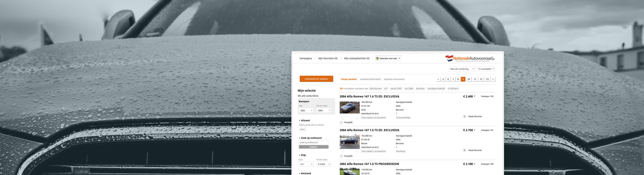Image resolution: width=644 pixels, height=175 pixels.
Task: Open Startpagina in the top menu
Action: tap(305, 59)
